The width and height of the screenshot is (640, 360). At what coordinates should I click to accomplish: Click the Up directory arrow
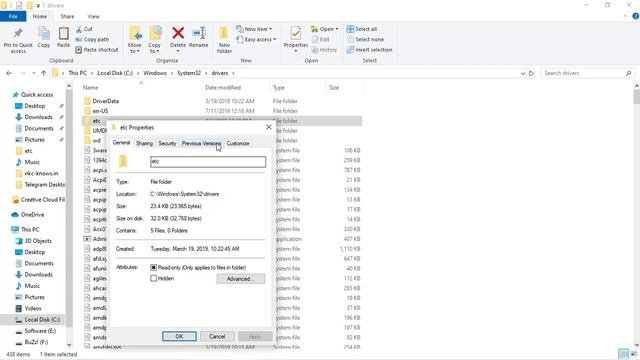pyautogui.click(x=43, y=73)
